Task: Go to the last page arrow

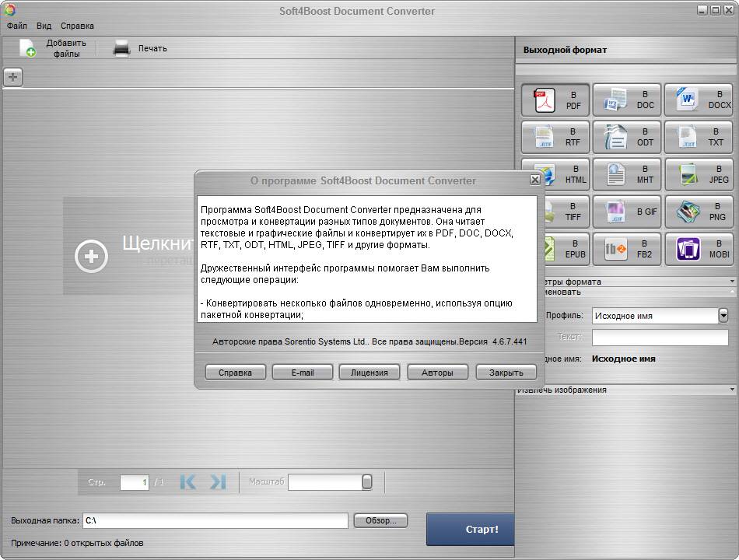Action: (x=218, y=481)
